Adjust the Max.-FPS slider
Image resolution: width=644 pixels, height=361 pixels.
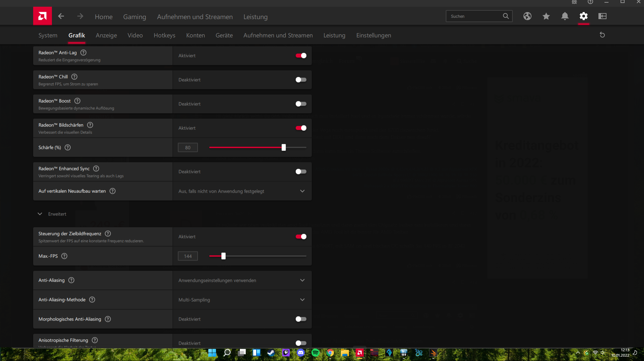point(223,256)
